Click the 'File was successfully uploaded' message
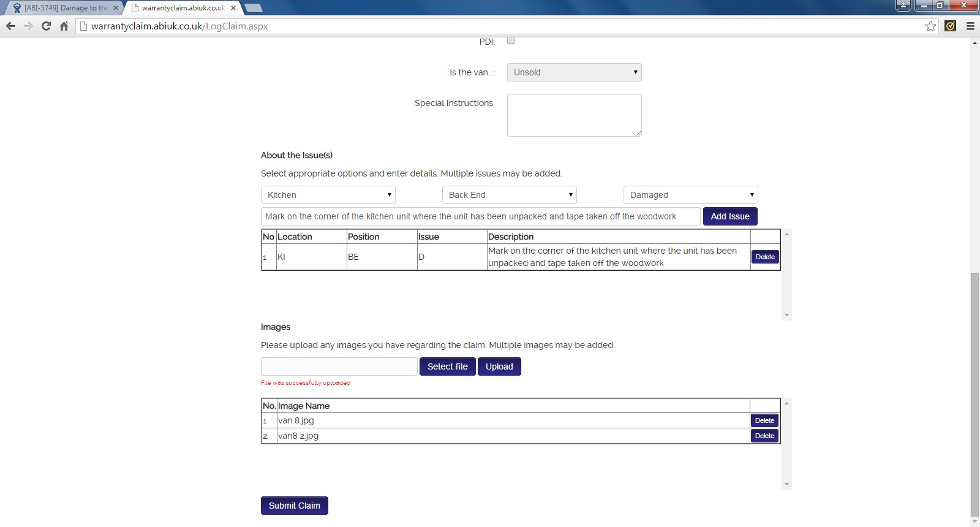The height and width of the screenshot is (527, 980). pyautogui.click(x=306, y=383)
